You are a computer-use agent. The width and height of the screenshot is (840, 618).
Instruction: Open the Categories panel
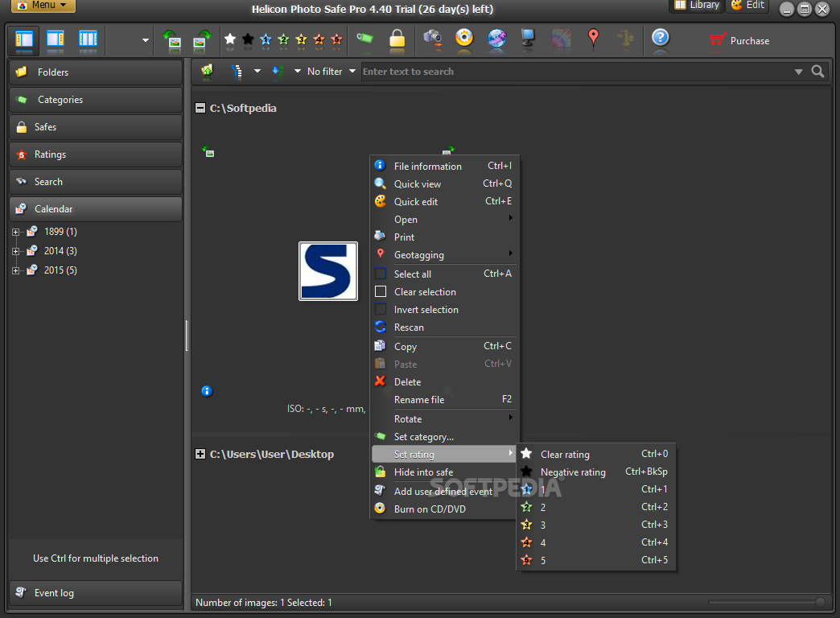pyautogui.click(x=96, y=100)
